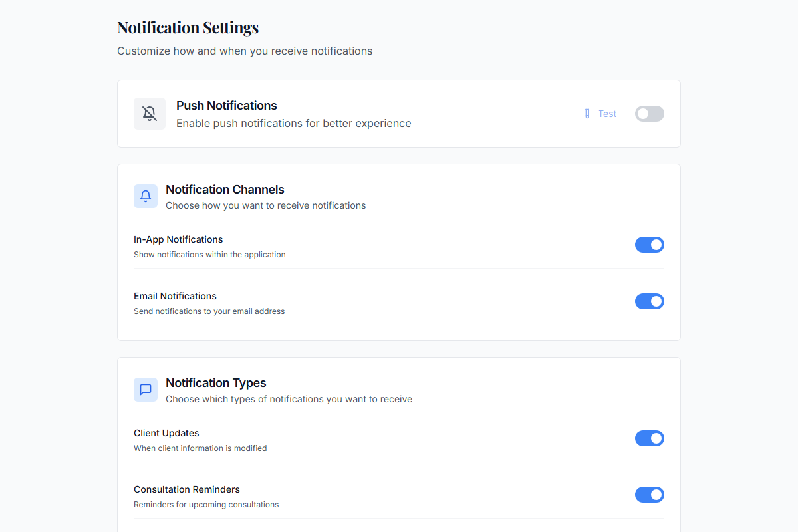The image size is (798, 532).
Task: Disable the In-App Notifications switch
Action: coord(650,245)
